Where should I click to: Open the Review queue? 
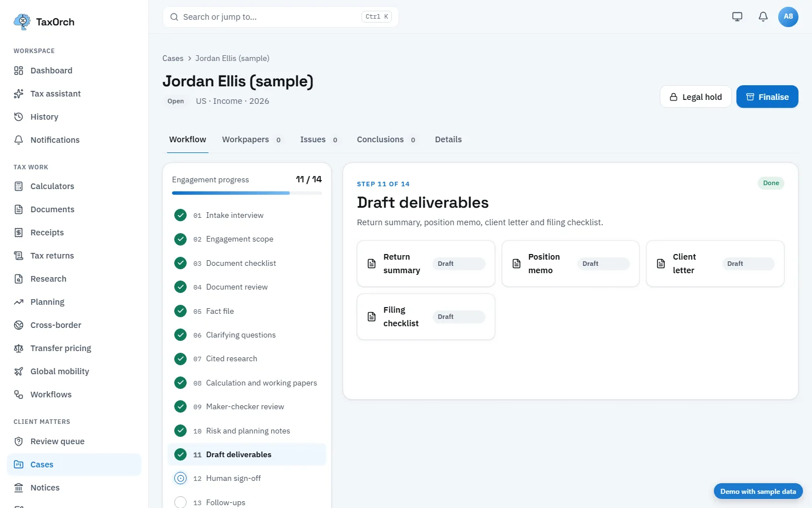(x=74, y=441)
